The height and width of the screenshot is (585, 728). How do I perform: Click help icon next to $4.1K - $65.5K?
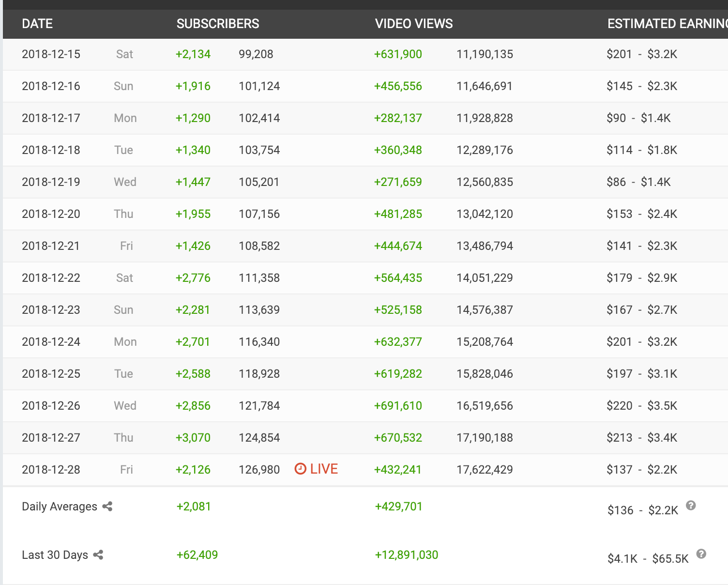pos(701,554)
